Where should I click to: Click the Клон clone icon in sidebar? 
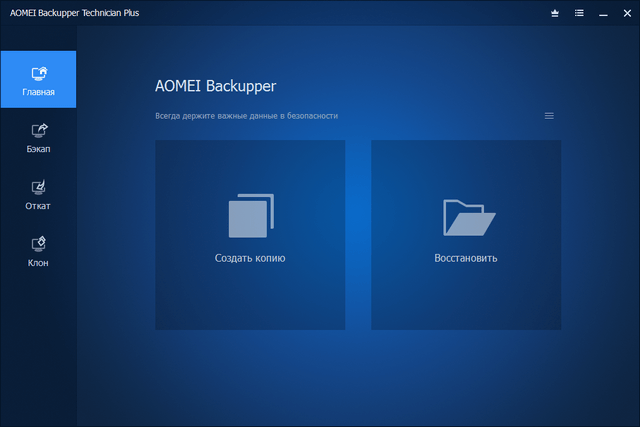[x=39, y=244]
